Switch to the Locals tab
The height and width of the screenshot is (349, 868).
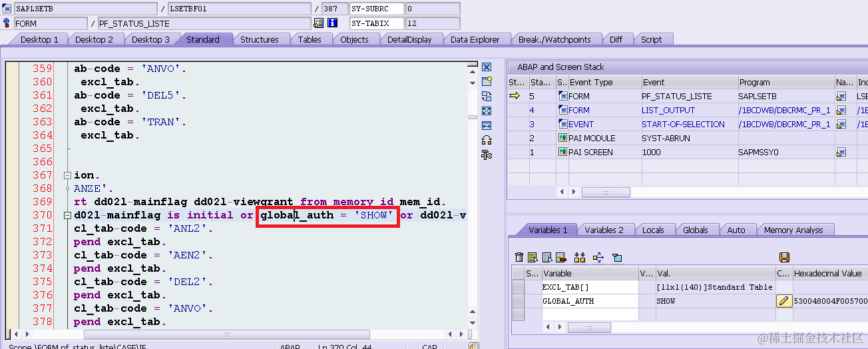click(x=653, y=230)
